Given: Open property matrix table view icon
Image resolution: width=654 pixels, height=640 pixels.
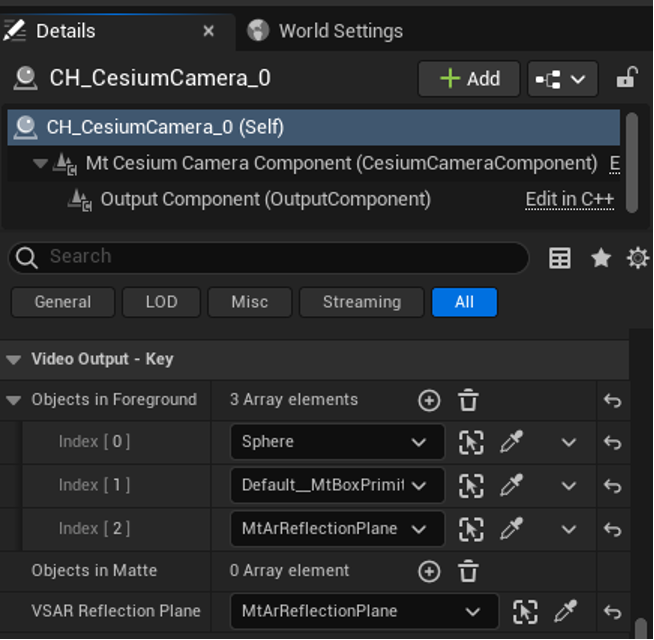Looking at the screenshot, I should 560,258.
